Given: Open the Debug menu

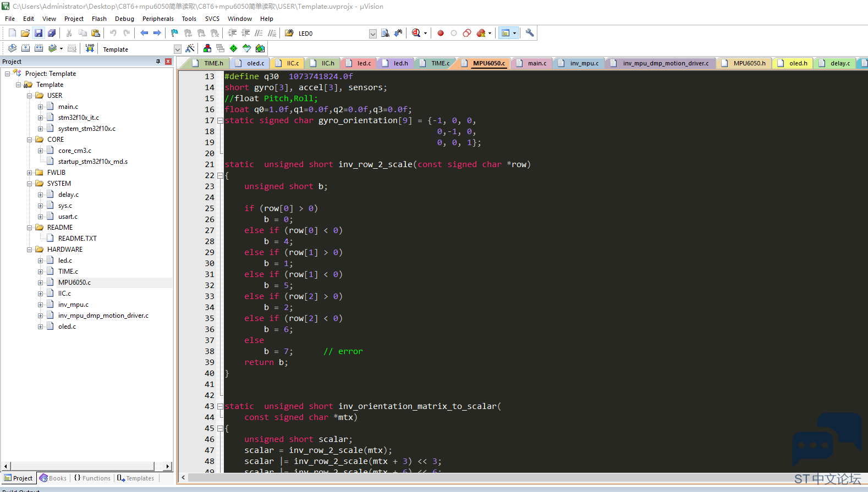Looking at the screenshot, I should pos(124,19).
